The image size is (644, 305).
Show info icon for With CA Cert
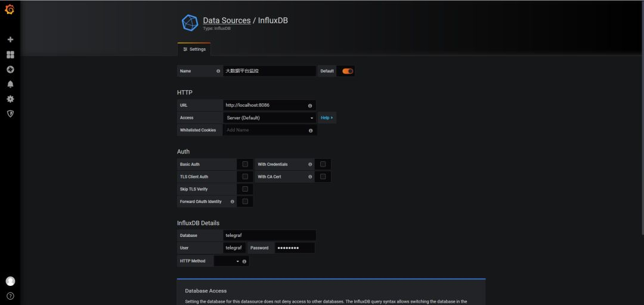309,177
